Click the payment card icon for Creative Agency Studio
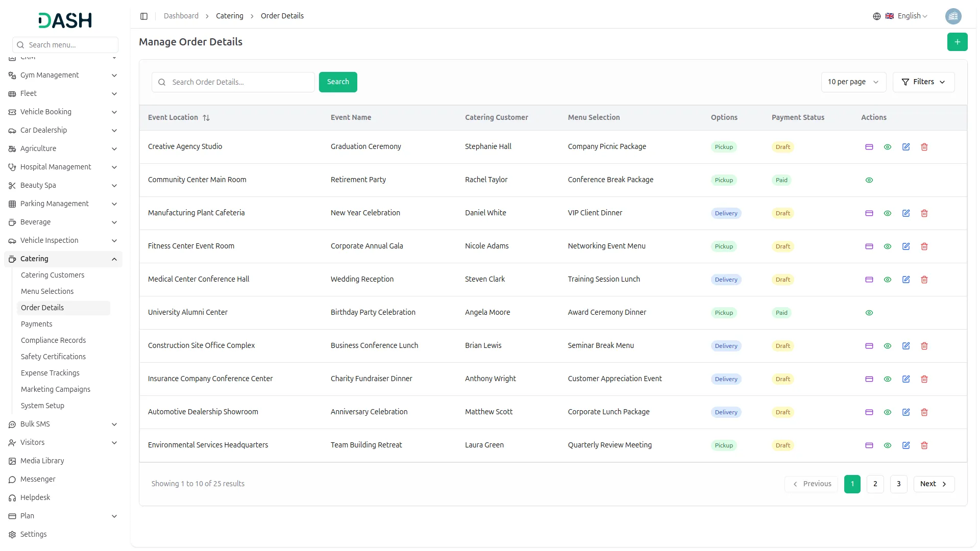The width and height of the screenshot is (980, 551). [x=869, y=147]
